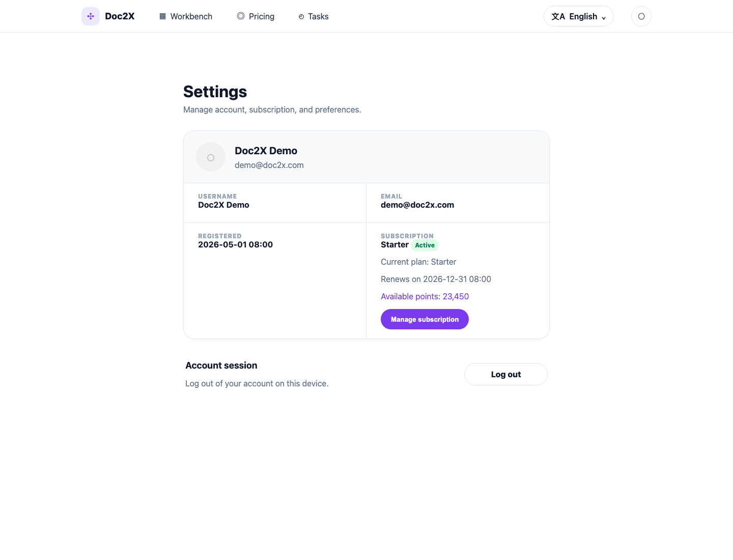733x560 pixels.
Task: Click the Tasks clock icon
Action: click(301, 17)
